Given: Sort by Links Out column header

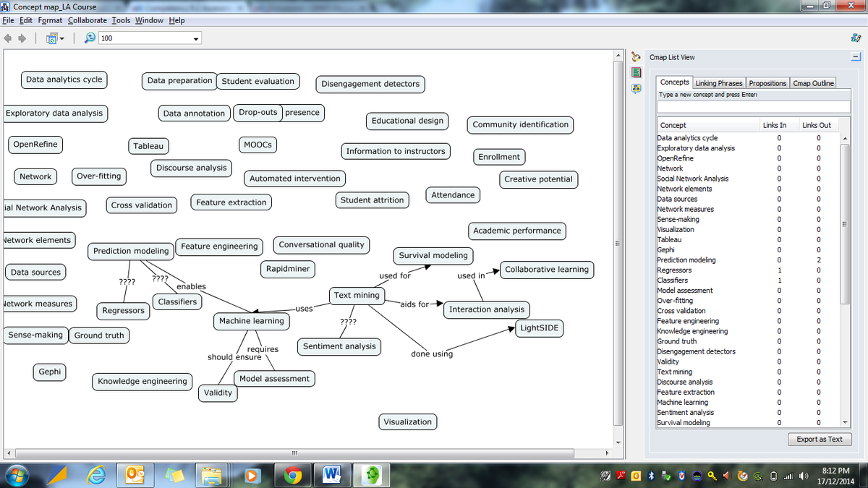Looking at the screenshot, I should [x=817, y=125].
